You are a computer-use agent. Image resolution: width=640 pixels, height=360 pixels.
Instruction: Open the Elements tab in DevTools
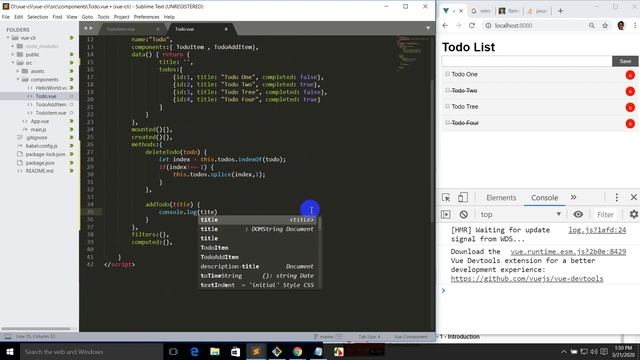click(501, 198)
